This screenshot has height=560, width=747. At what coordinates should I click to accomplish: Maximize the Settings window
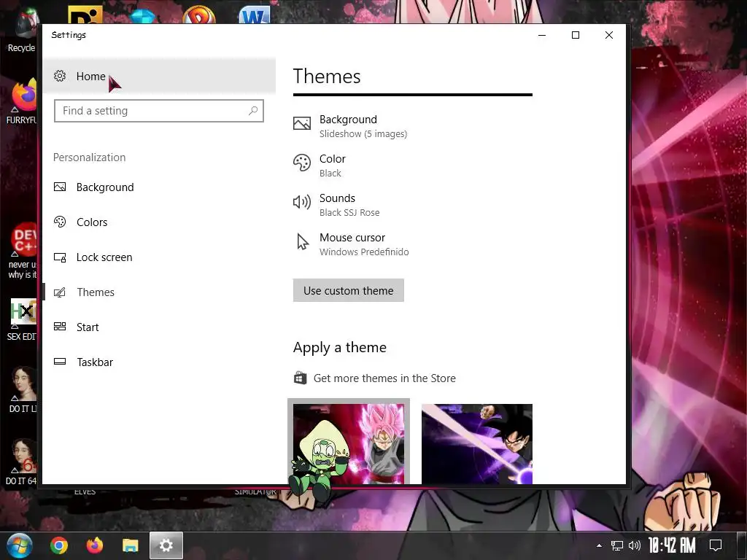coord(576,35)
